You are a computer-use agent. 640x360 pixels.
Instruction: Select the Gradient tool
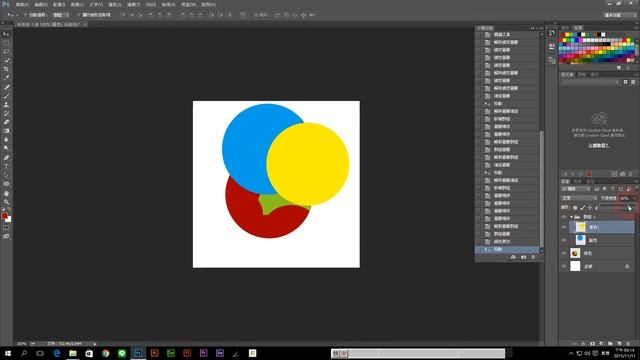6,131
